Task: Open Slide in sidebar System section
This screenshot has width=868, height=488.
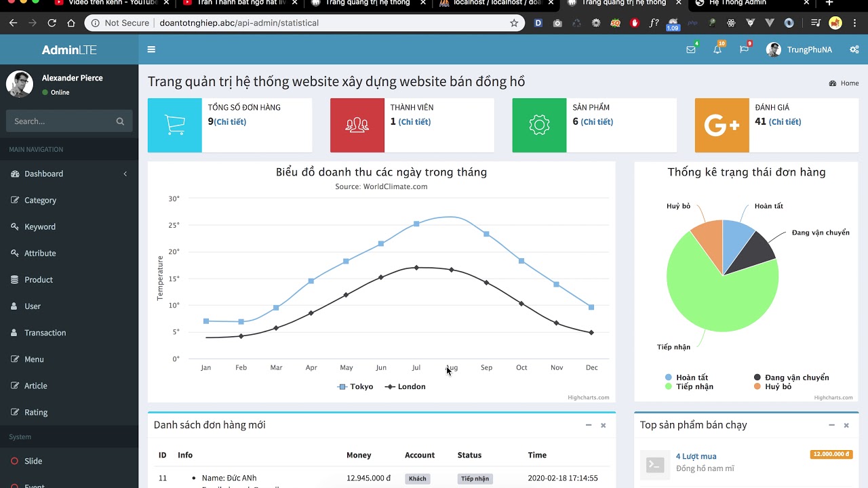Action: [x=69, y=461]
